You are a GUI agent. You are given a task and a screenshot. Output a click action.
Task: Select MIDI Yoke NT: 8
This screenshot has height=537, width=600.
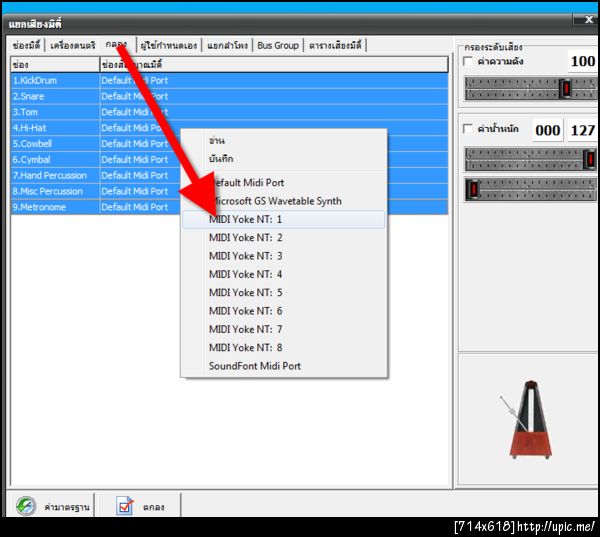pos(284,348)
